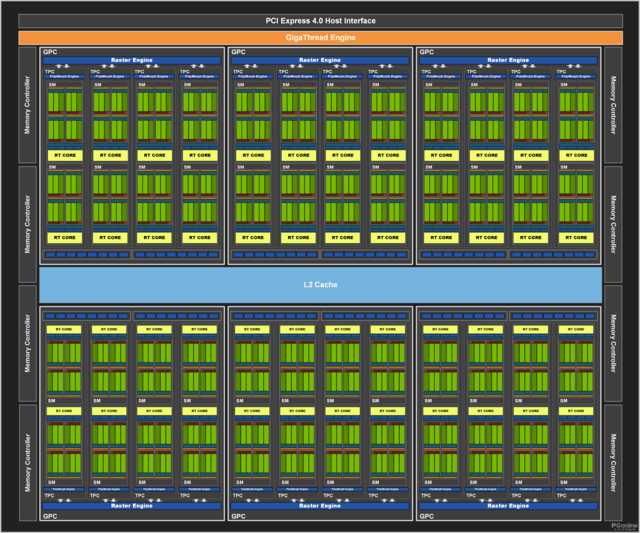Image resolution: width=640 pixels, height=533 pixels.
Task: Select the orange GigaThread Engine bar
Action: point(320,38)
